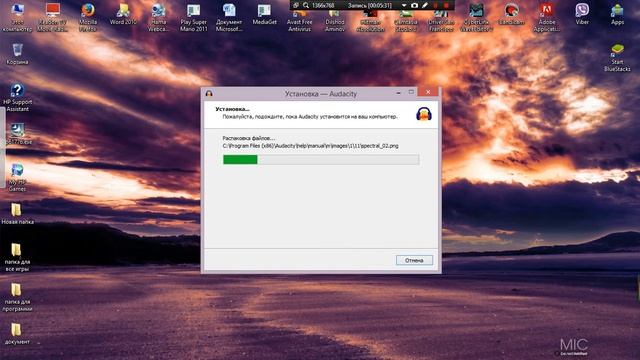Open the документ folder on desktop
Screen dimensions: 640x360
point(17,333)
